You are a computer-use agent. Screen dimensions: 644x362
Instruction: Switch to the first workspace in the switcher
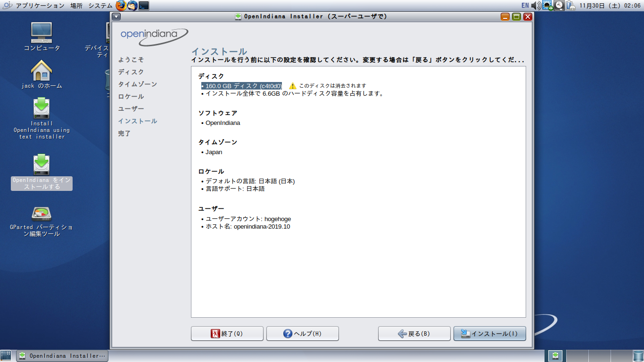(555, 356)
